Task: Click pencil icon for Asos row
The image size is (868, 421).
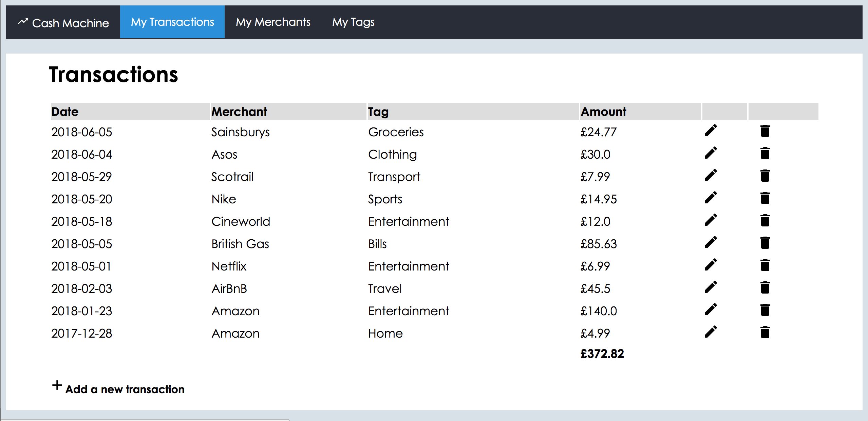Action: [x=711, y=153]
